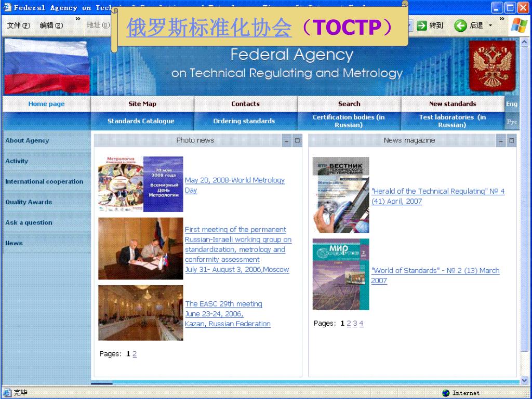The width and height of the screenshot is (532, 399).
Task: Open May 20, 2008-World Metrology Day link
Action: (235, 185)
